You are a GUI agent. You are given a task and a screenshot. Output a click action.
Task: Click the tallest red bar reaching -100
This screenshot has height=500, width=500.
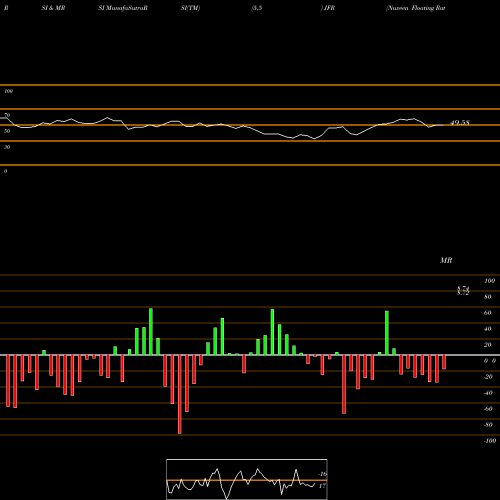[x=180, y=394]
